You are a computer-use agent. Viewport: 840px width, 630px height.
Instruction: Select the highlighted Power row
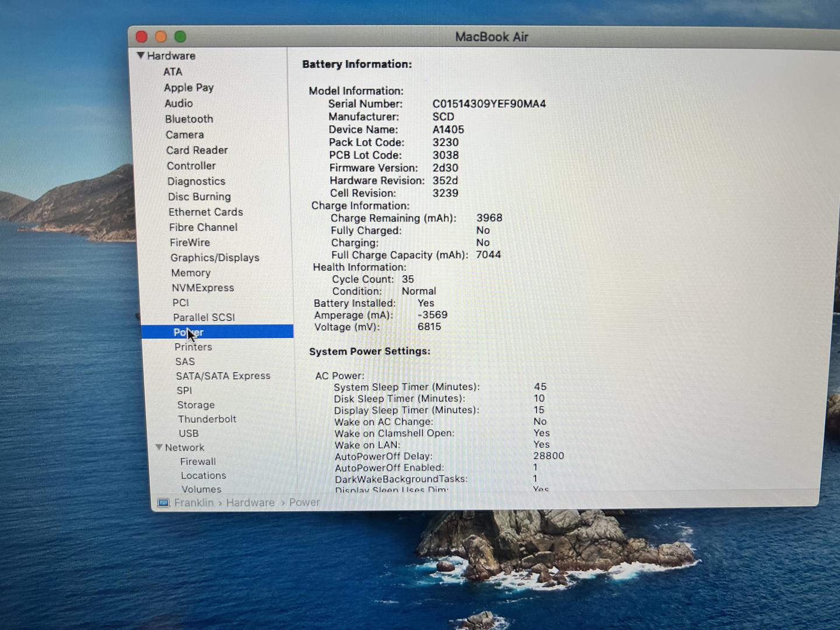[x=217, y=332]
